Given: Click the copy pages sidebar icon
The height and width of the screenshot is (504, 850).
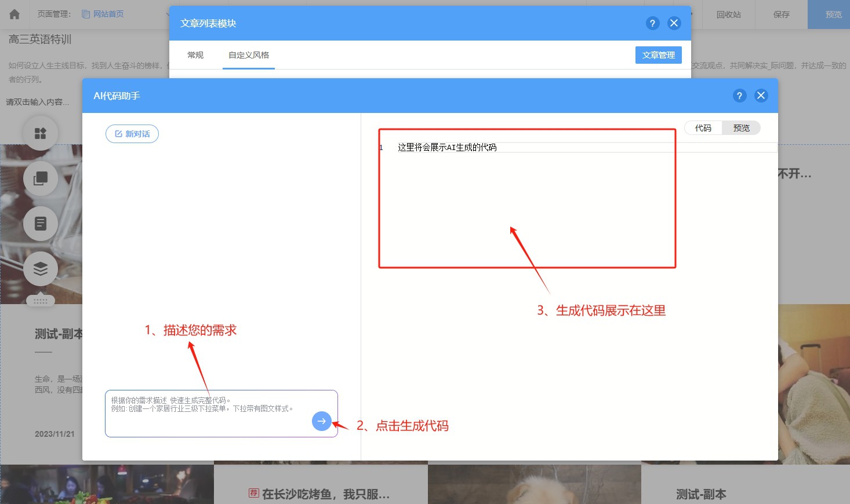Looking at the screenshot, I should coord(40,178).
